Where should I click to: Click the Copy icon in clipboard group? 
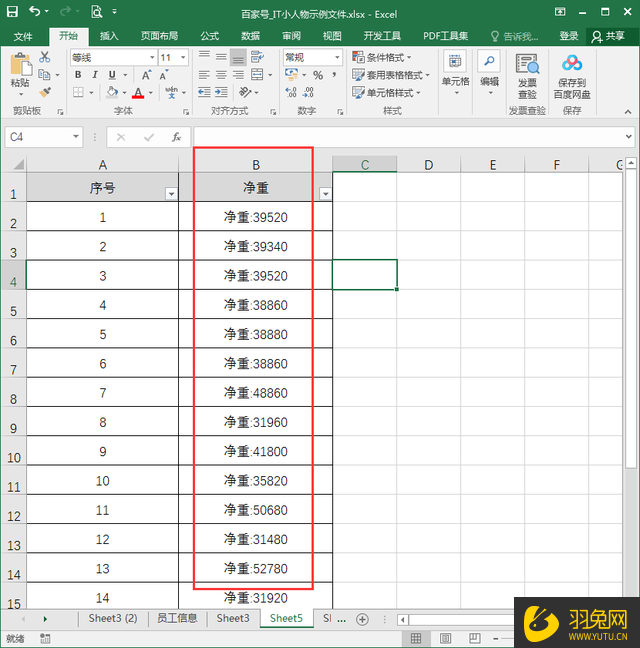pyautogui.click(x=44, y=75)
